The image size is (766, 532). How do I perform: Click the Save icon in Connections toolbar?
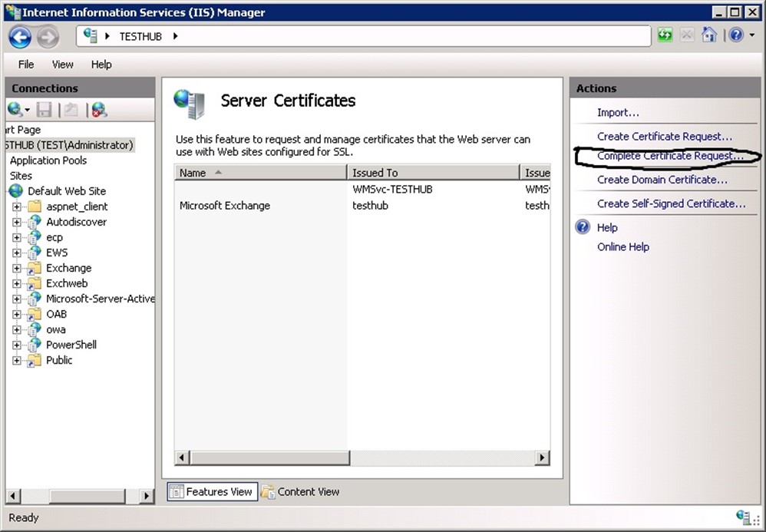tap(45, 110)
